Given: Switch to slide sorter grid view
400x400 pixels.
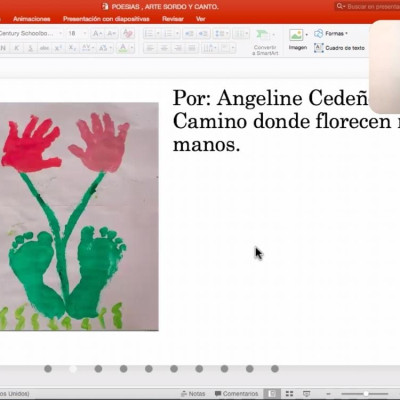Looking at the screenshot, I should 289,394.
